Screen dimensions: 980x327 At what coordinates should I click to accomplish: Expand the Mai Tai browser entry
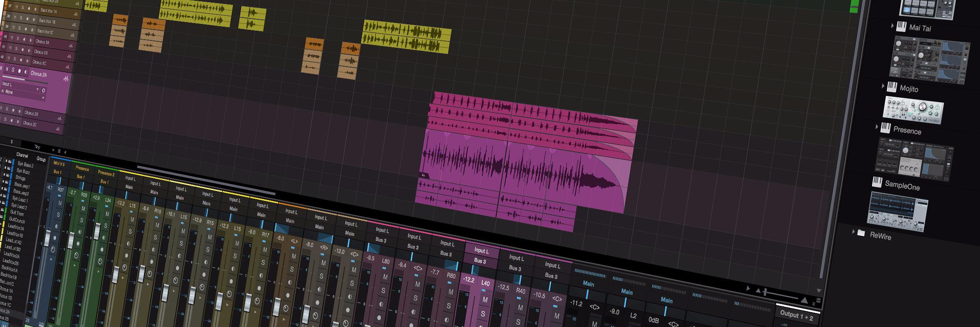[x=892, y=26]
